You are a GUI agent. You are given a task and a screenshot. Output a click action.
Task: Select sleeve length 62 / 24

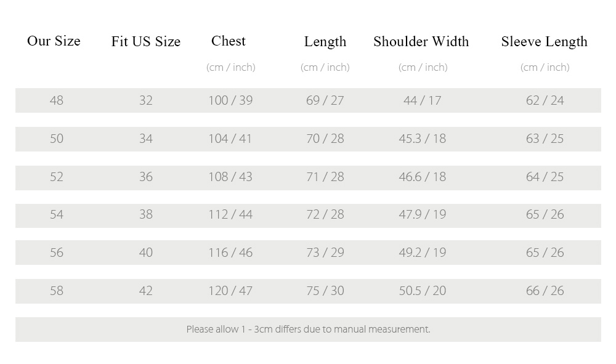(x=545, y=100)
